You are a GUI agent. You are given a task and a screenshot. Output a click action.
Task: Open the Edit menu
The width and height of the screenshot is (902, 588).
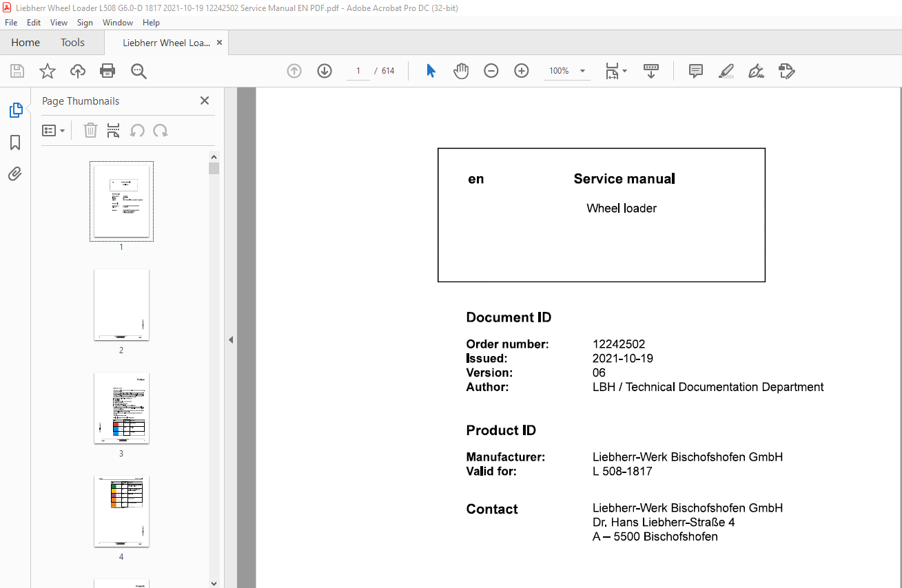[34, 23]
